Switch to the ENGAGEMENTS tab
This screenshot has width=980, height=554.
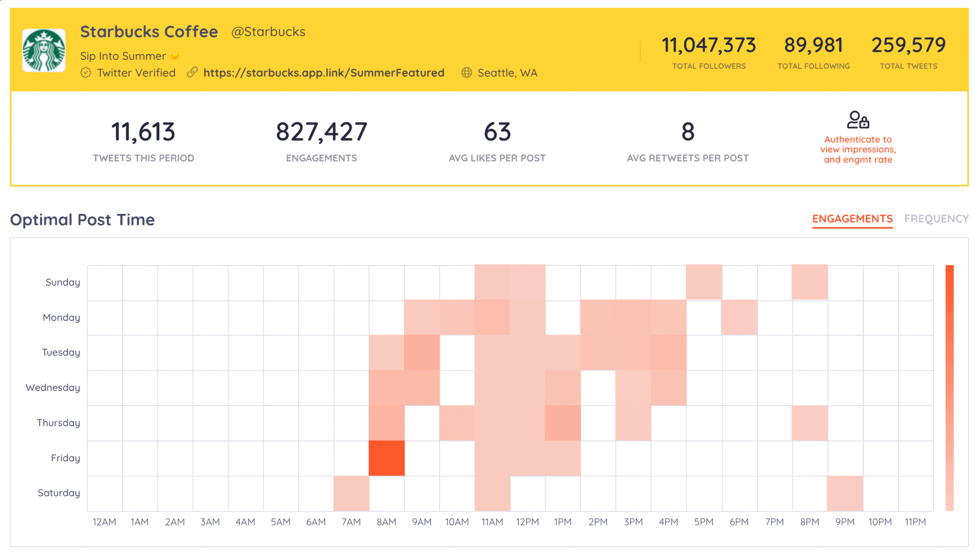(852, 219)
